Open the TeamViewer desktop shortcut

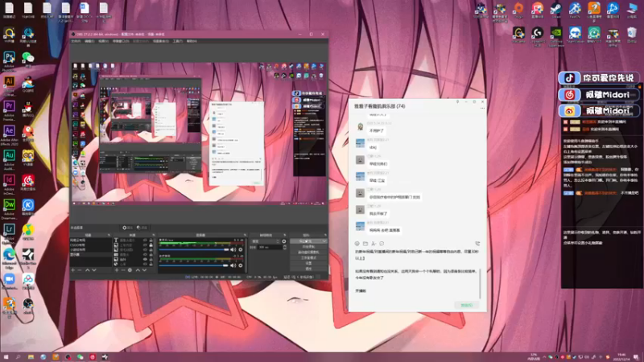pos(575,33)
